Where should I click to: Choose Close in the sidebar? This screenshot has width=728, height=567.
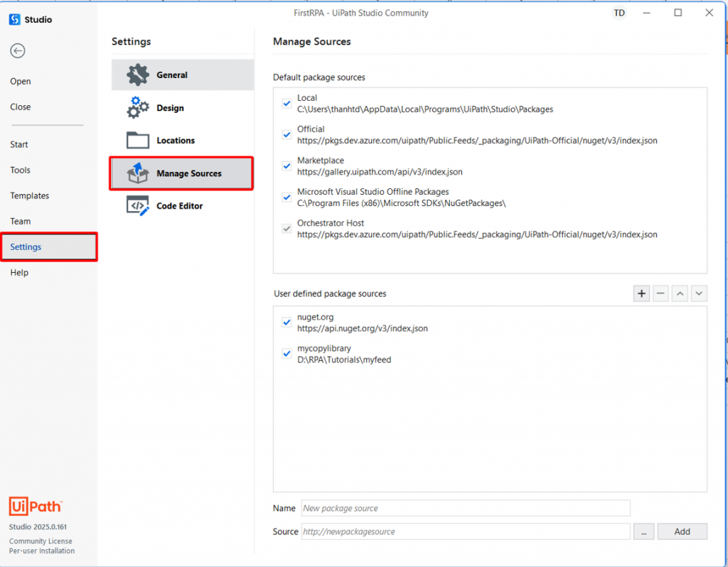(21, 107)
